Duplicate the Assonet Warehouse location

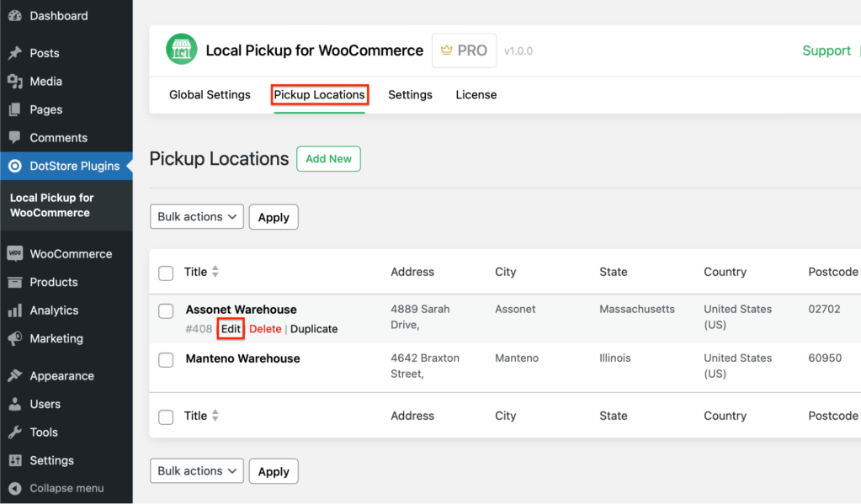pos(314,329)
